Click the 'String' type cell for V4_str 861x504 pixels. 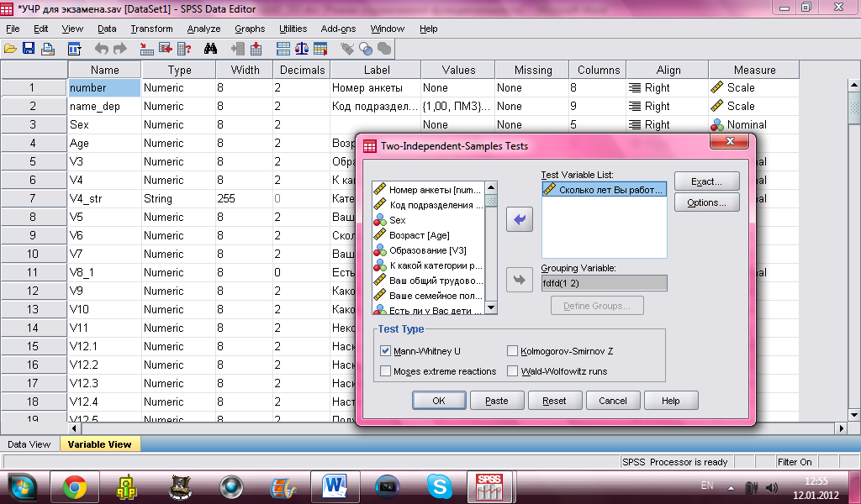(178, 198)
